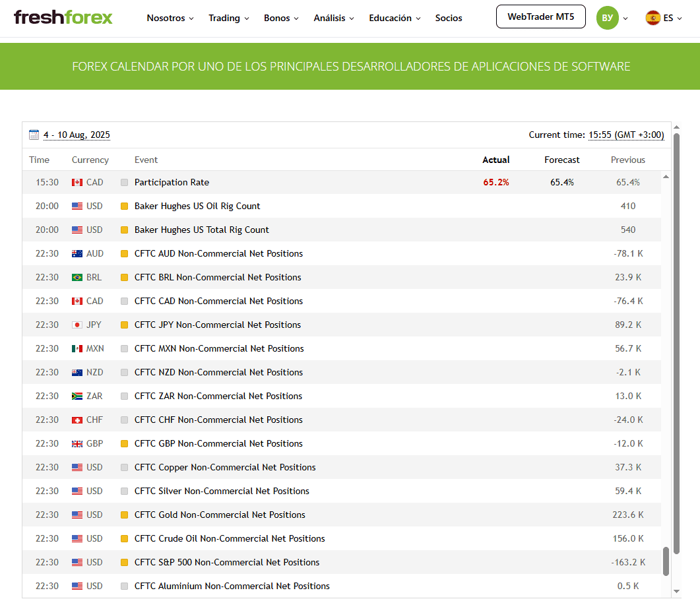Click the US flag on Baker Hughes Oil Rig row
The image size is (700, 601).
(x=77, y=206)
